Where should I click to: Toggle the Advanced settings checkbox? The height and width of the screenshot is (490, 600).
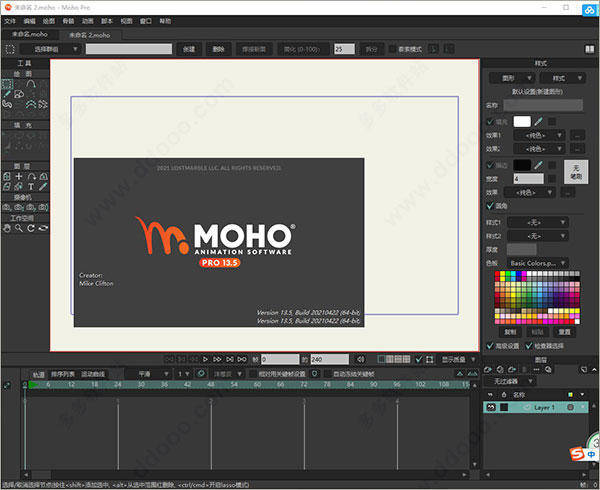(490, 346)
